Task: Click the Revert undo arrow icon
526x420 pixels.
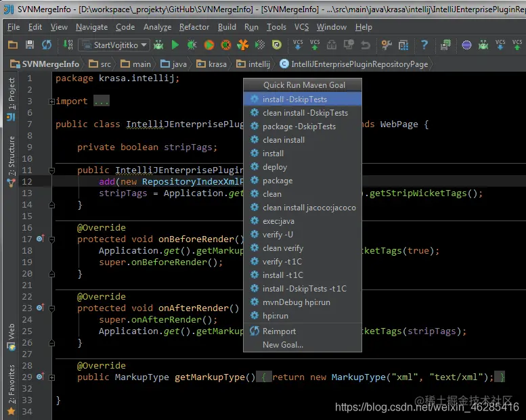Action: [x=366, y=45]
